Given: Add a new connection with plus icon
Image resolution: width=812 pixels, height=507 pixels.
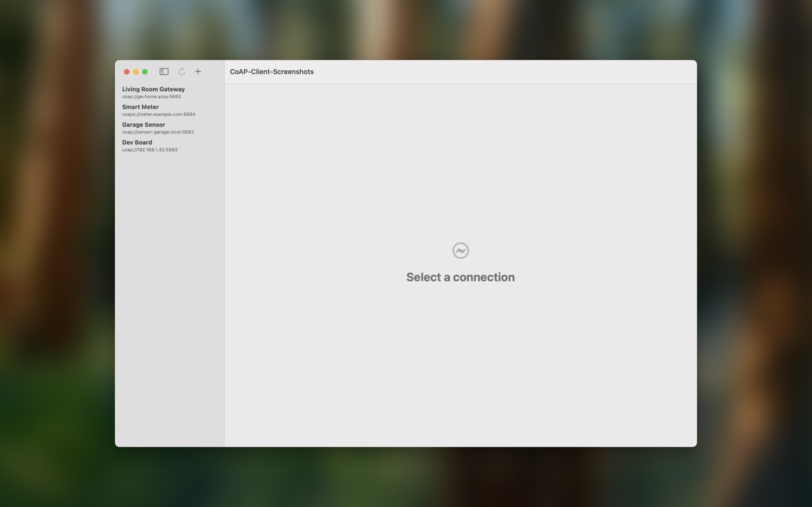Looking at the screenshot, I should point(198,72).
